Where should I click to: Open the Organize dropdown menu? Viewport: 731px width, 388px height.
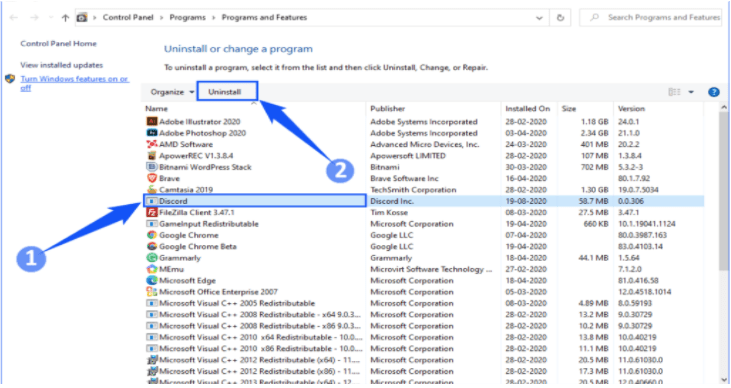tap(172, 92)
